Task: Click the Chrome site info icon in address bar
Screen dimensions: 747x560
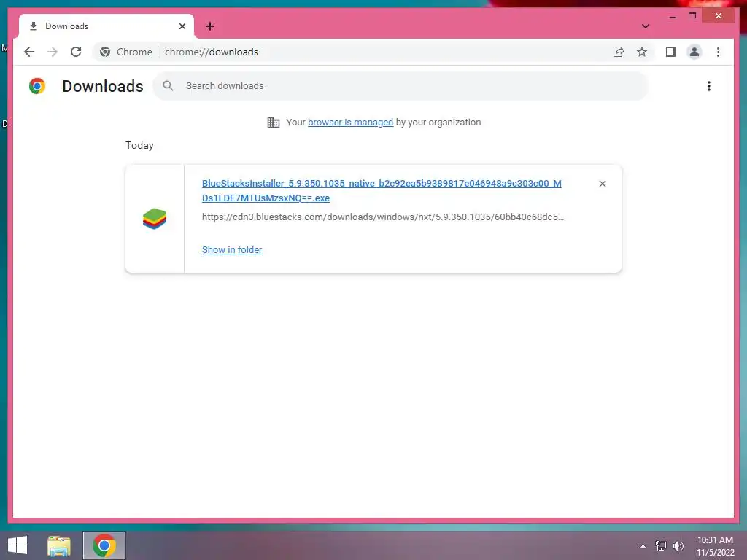Action: (105, 52)
